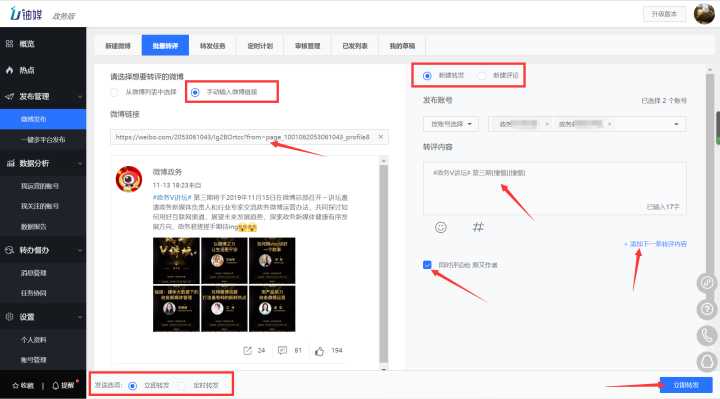720x399 pixels.
Task: Select the 新建转发 radio option
Action: click(427, 76)
